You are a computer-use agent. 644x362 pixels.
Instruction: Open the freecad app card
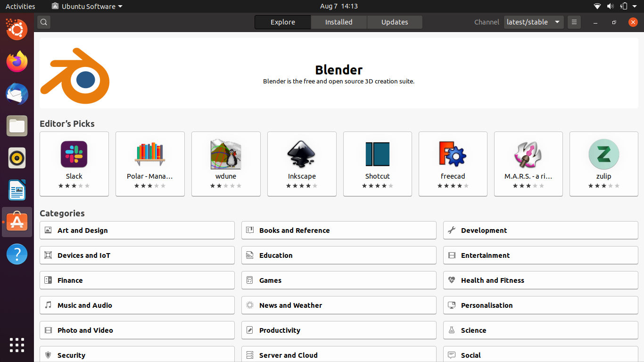tap(453, 164)
